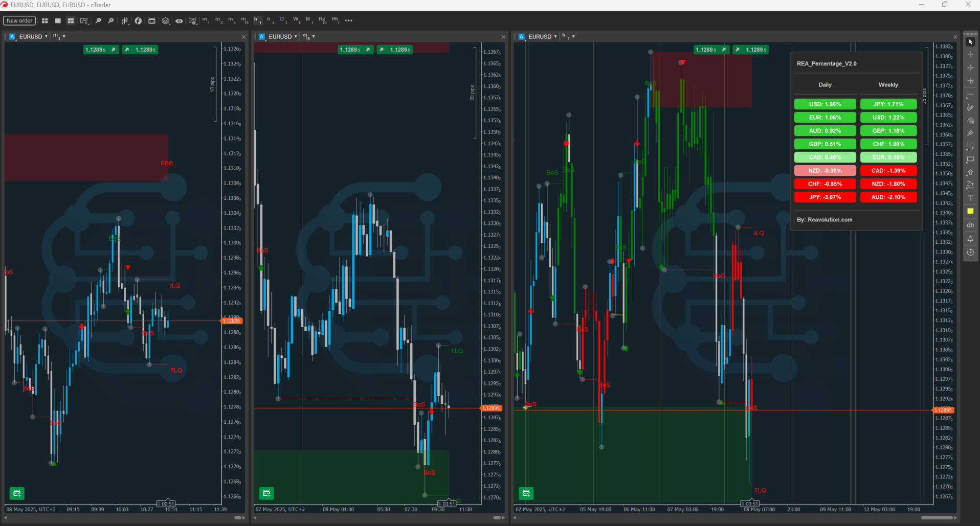Click the round f-shaped toolbar icon
The height and width of the screenshot is (526, 980).
pos(138,21)
